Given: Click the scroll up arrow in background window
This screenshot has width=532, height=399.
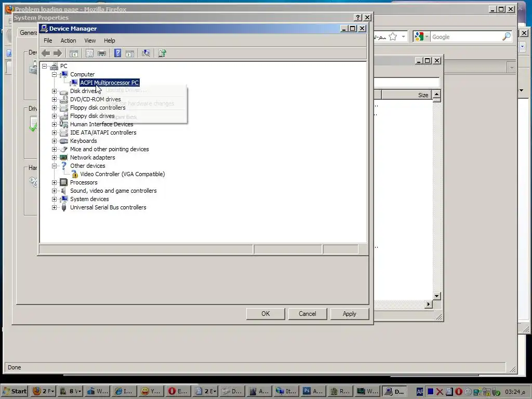Looking at the screenshot, I should click(436, 95).
